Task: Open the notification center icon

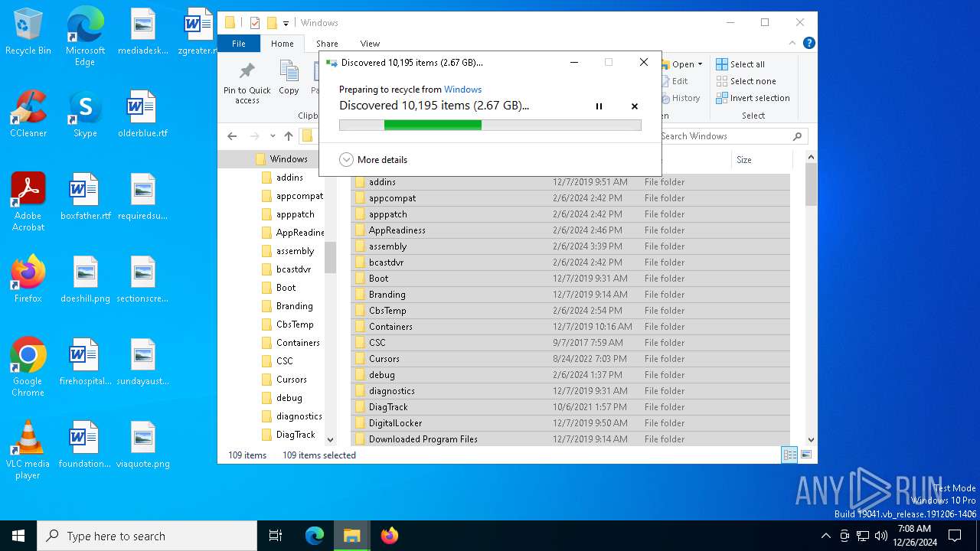Action: pos(955,536)
